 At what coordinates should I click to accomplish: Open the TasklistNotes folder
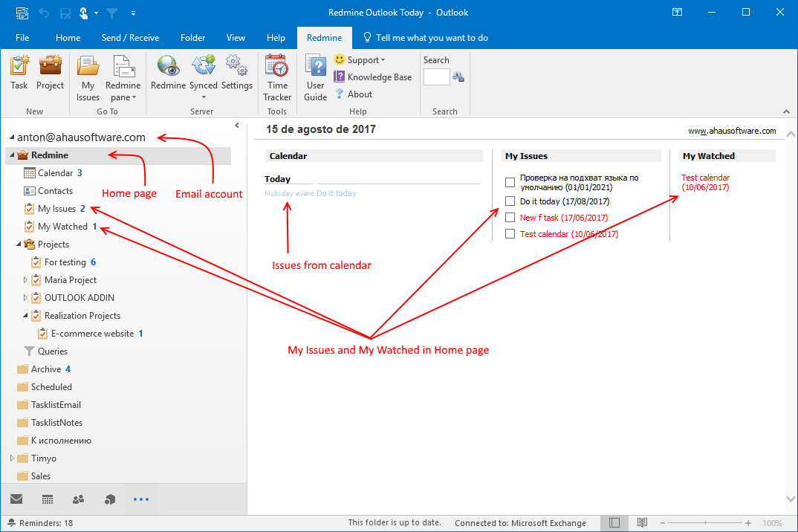click(x=49, y=423)
